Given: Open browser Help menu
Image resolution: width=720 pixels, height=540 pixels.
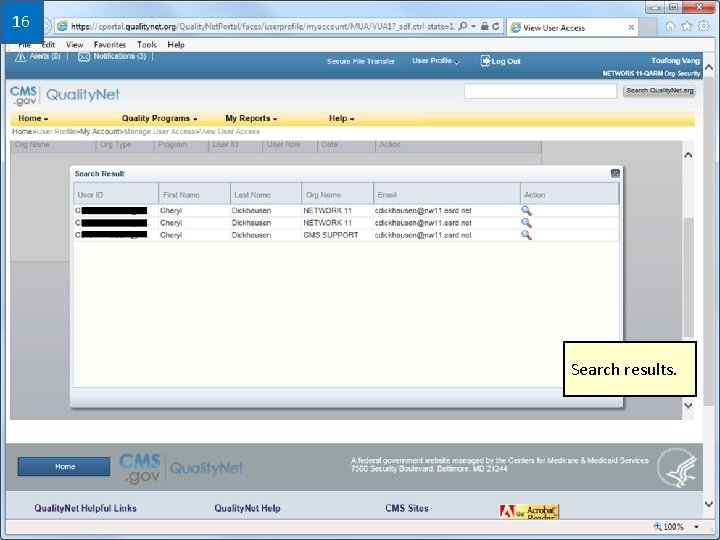Looking at the screenshot, I should [x=176, y=45].
